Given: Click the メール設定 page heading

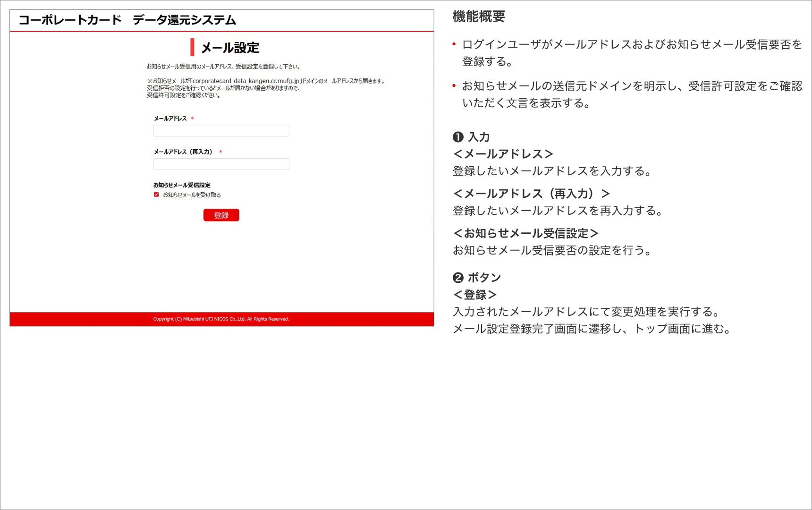Looking at the screenshot, I should (230, 48).
